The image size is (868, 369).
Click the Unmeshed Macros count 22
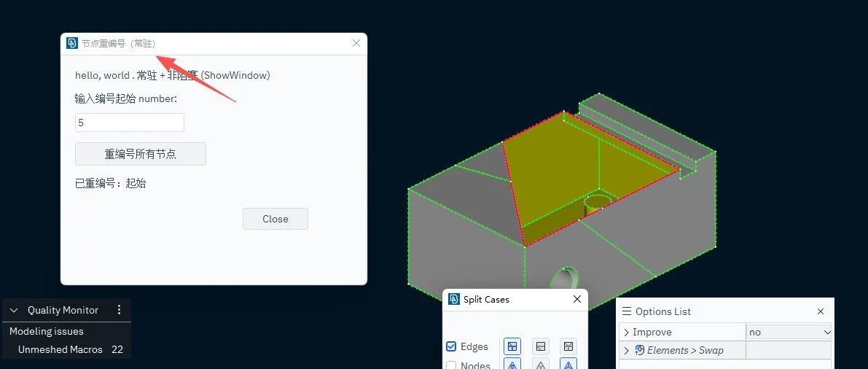point(117,349)
